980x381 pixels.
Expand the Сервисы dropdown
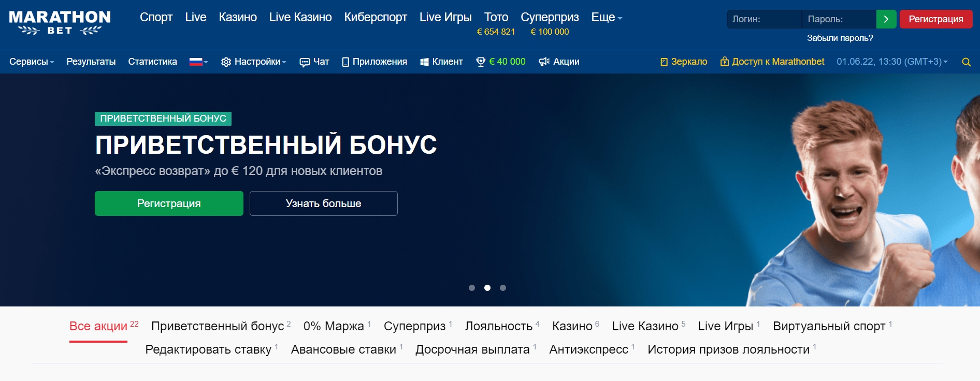[x=32, y=62]
